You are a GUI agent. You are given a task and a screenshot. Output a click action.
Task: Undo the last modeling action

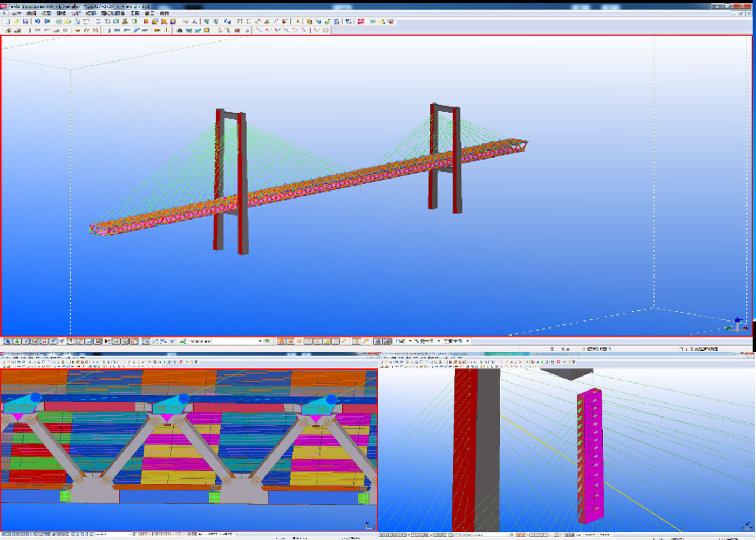(x=37, y=22)
